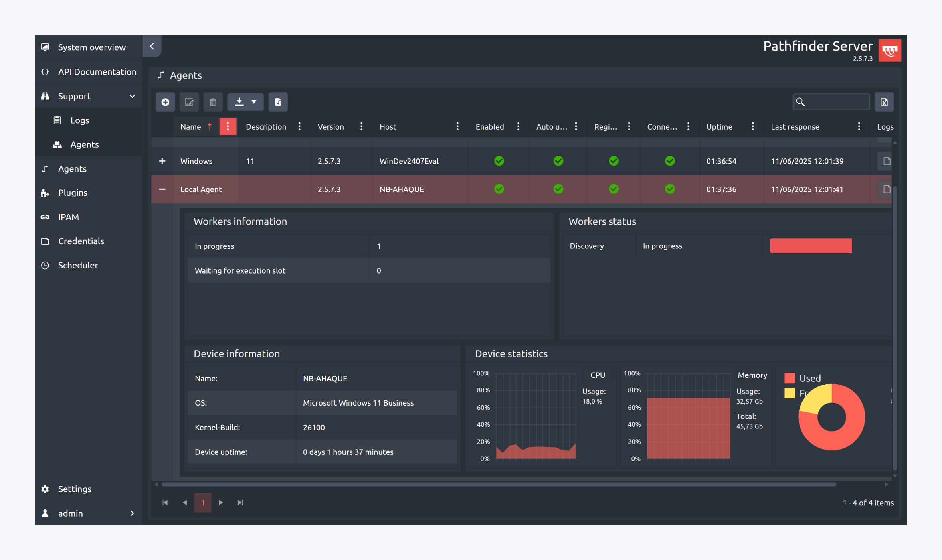This screenshot has width=942, height=560.
Task: Click Auto update checkmark for Local Agent
Action: tap(558, 189)
